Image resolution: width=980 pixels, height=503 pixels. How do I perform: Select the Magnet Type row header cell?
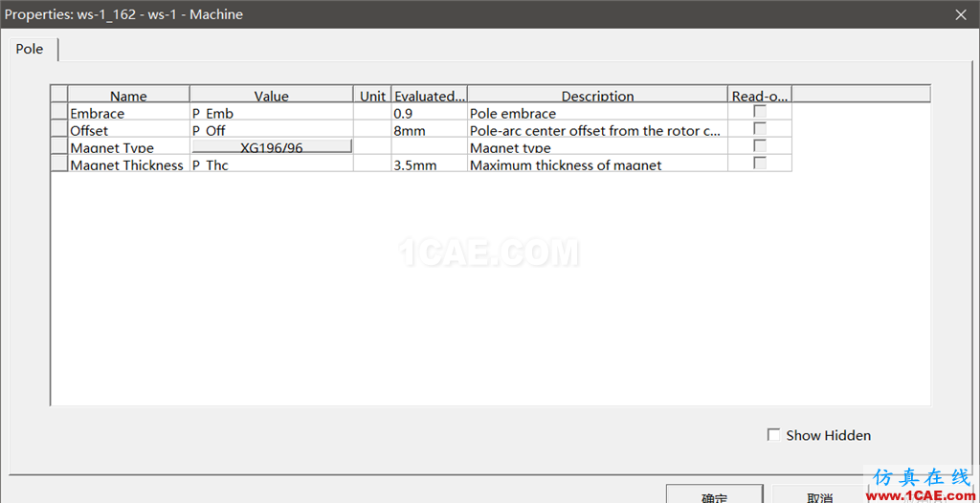(x=58, y=146)
